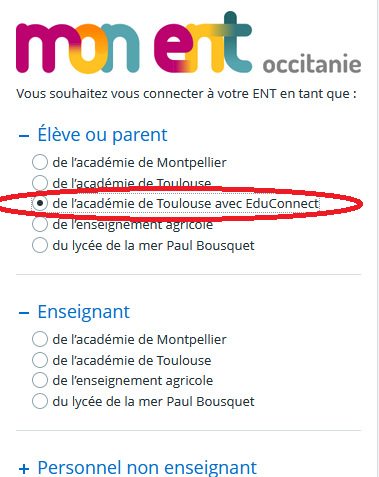Click the minus icon beside Élève ou parent
This screenshot has height=477, width=379.
click(24, 136)
